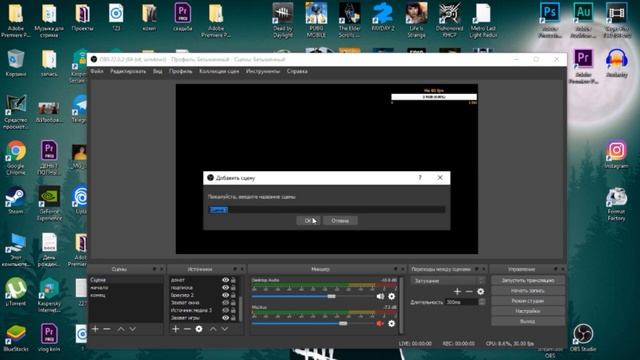Undock Scene Transitions panel float icon
Screen dimensions: 640x360
click(477, 269)
